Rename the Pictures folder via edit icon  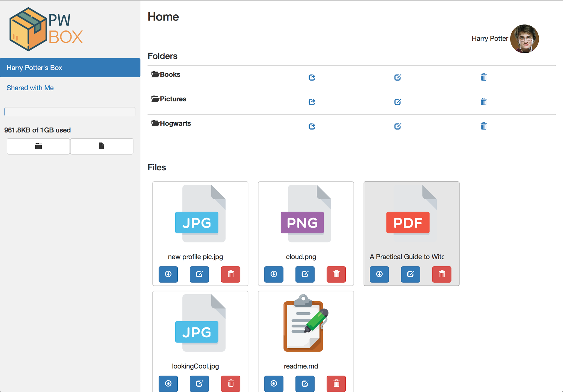coord(398,102)
